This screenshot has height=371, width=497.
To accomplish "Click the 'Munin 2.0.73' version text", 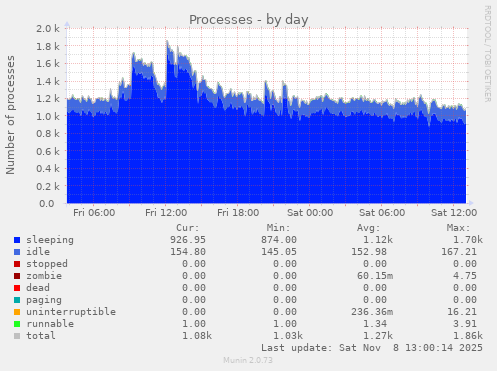I will click(x=248, y=361).
